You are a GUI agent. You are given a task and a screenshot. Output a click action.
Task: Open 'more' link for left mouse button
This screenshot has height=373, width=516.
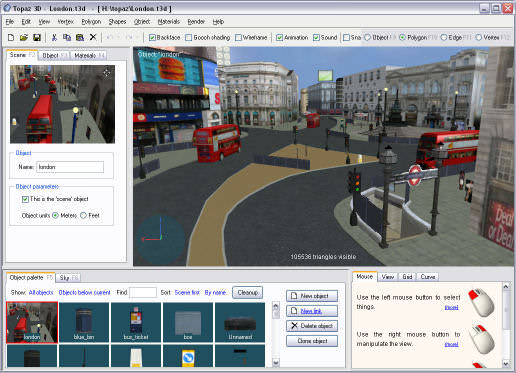[x=451, y=307]
